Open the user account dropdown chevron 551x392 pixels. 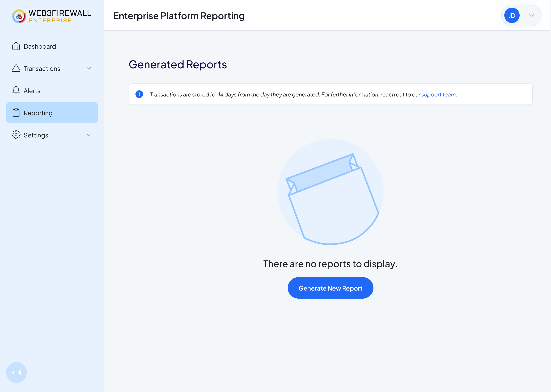click(532, 16)
